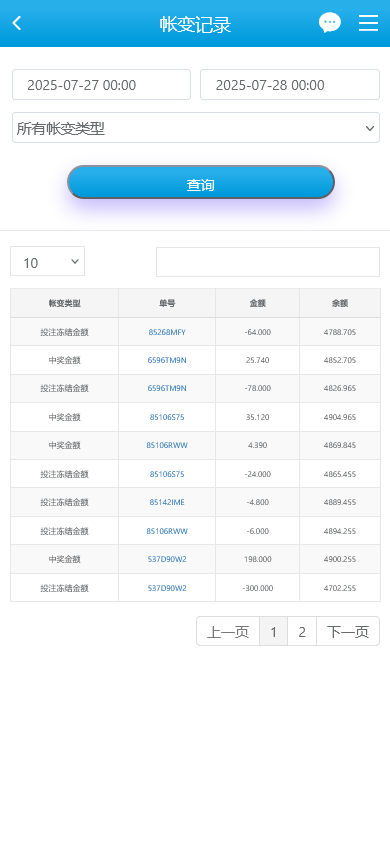390x844 pixels.
Task: Open order 6596TM9N in the -78.000 row
Action: (x=167, y=388)
